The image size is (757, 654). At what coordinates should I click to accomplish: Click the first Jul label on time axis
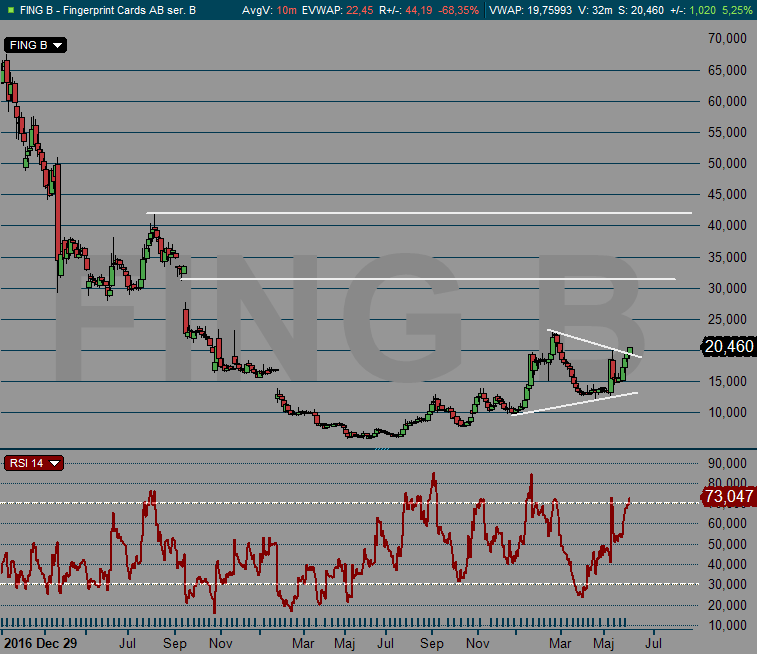coord(127,643)
